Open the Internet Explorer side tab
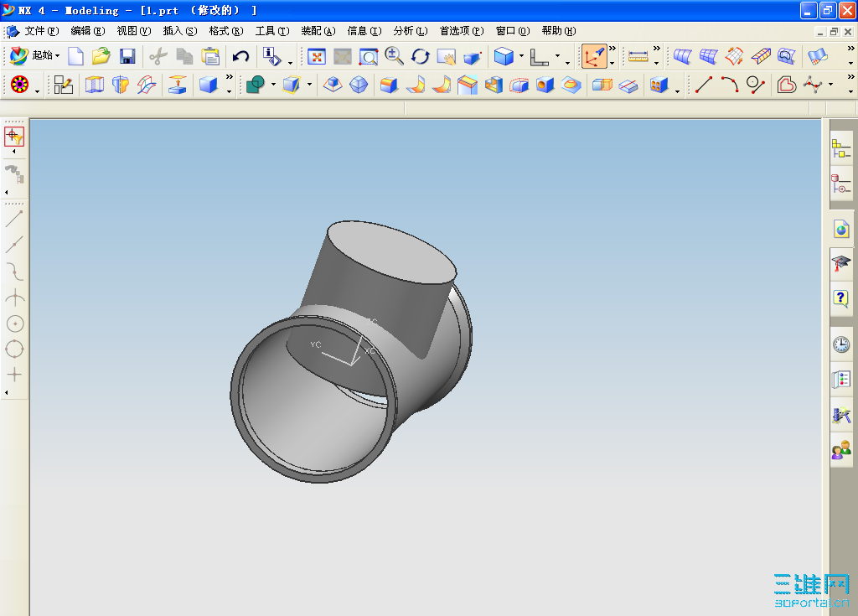858x616 pixels. [841, 229]
